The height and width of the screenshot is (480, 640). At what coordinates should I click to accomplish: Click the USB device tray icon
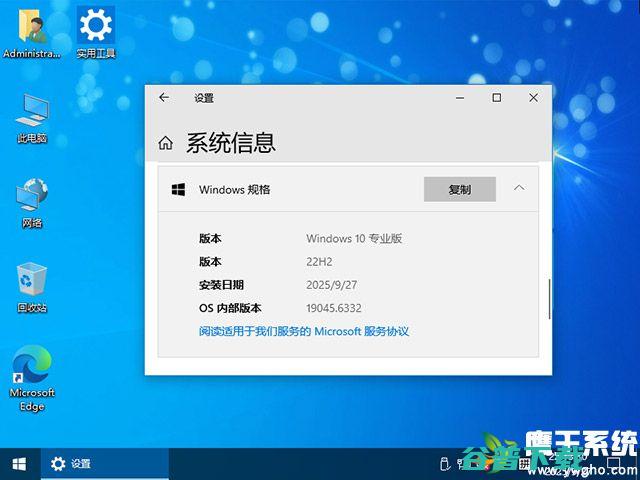click(445, 464)
